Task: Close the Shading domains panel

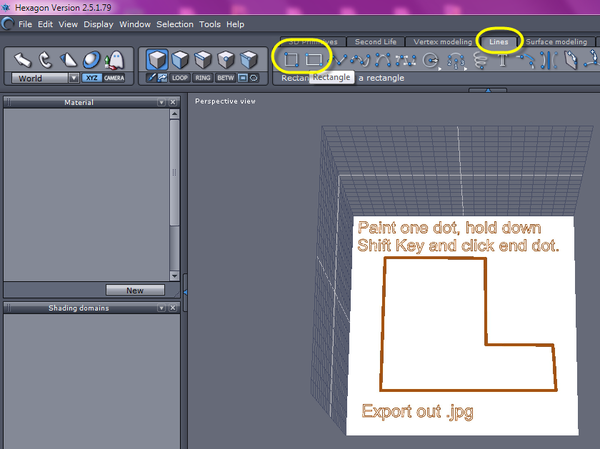Action: click(x=173, y=308)
